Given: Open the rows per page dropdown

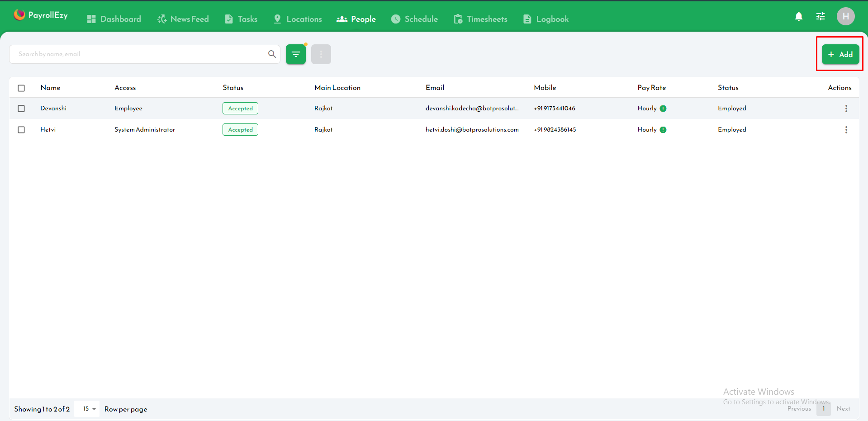Looking at the screenshot, I should point(87,408).
